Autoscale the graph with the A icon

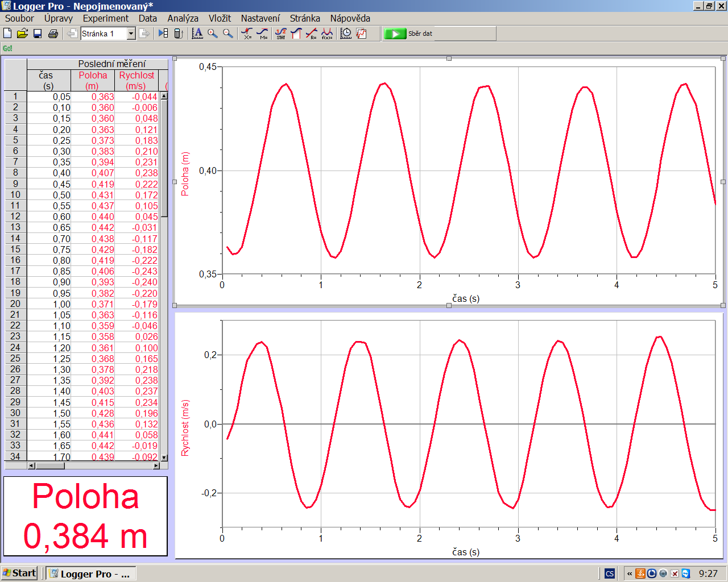click(x=197, y=34)
